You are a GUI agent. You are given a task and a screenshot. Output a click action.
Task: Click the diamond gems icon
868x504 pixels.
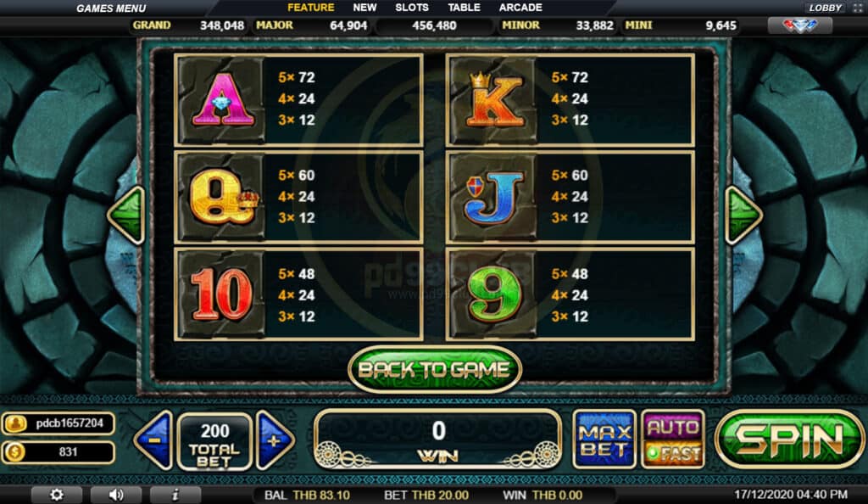[x=800, y=25]
